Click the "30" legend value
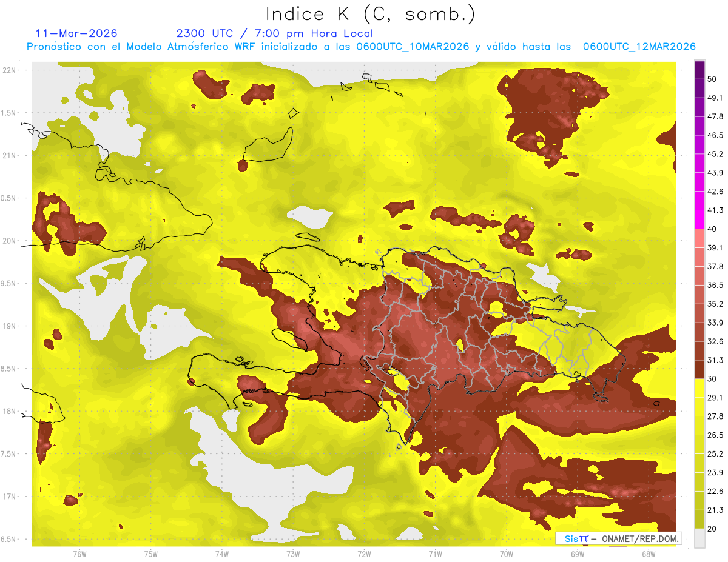This screenshot has height=562, width=728. tap(713, 379)
